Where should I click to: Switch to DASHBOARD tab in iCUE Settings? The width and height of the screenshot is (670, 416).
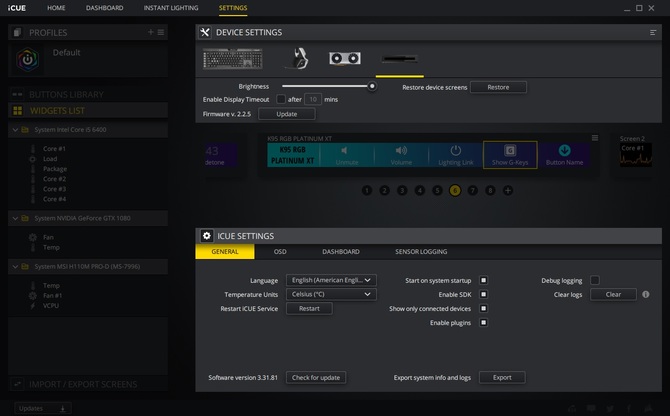[x=341, y=252]
